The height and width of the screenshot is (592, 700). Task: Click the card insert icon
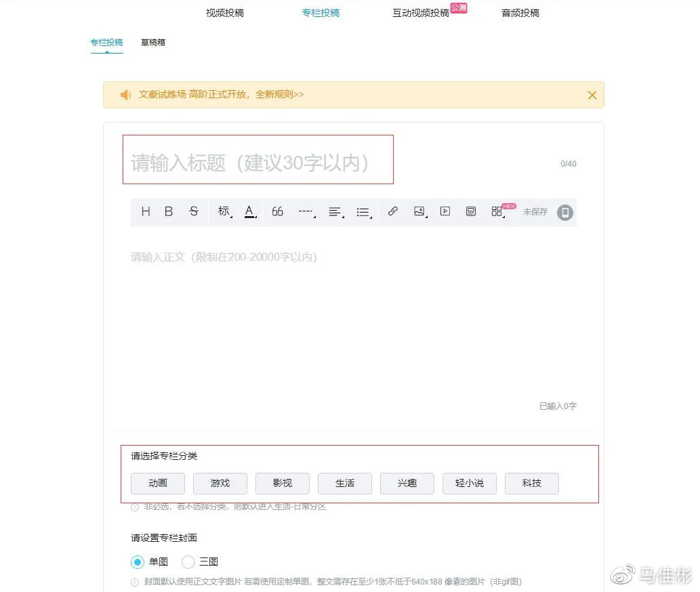[x=471, y=211]
